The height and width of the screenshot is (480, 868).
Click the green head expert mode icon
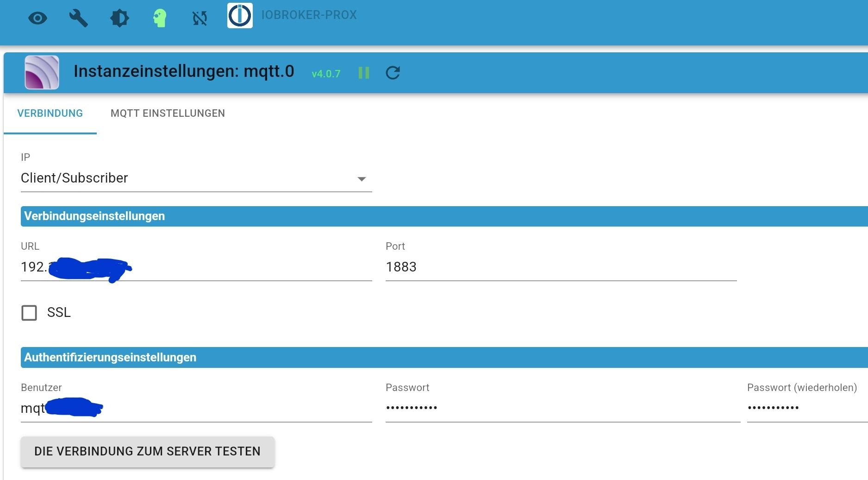(160, 18)
